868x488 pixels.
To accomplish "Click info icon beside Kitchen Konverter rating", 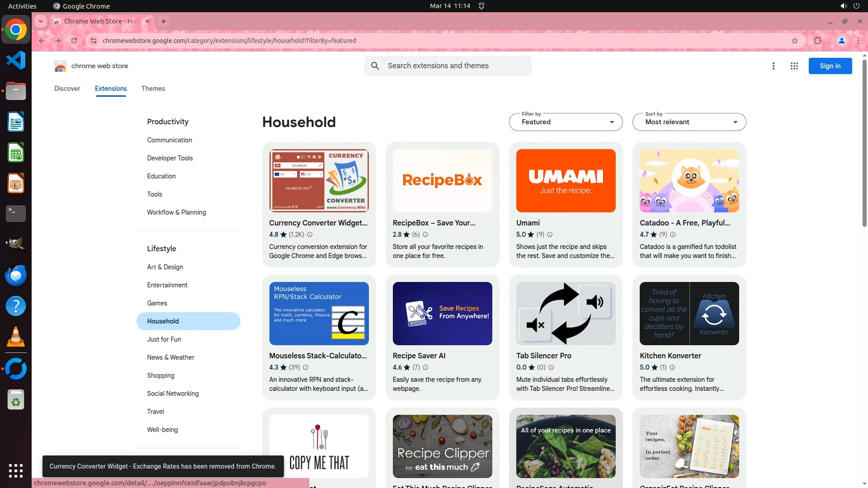I will point(672,367).
